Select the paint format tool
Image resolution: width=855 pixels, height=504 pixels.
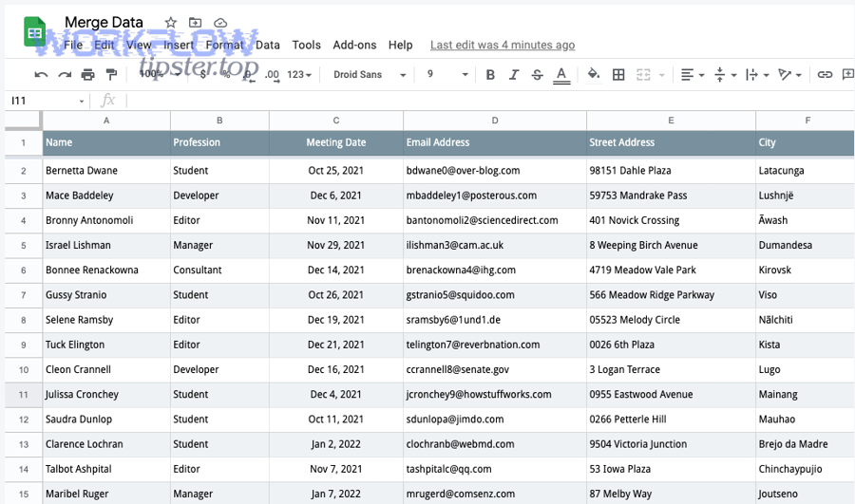111,75
